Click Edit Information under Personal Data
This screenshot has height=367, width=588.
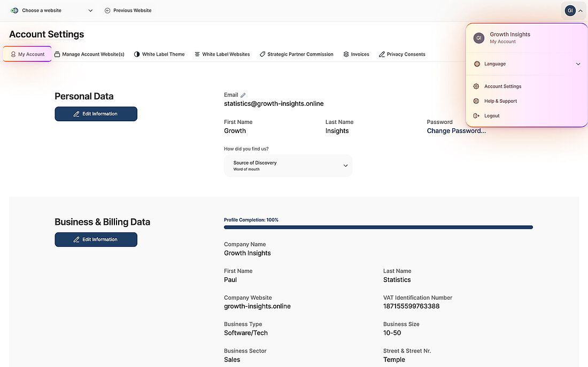(96, 114)
